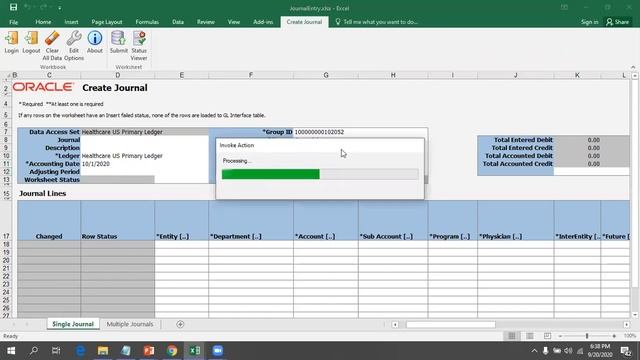Click Excel icon on taskbar
This screenshot has width=640, height=360.
coord(195,351)
